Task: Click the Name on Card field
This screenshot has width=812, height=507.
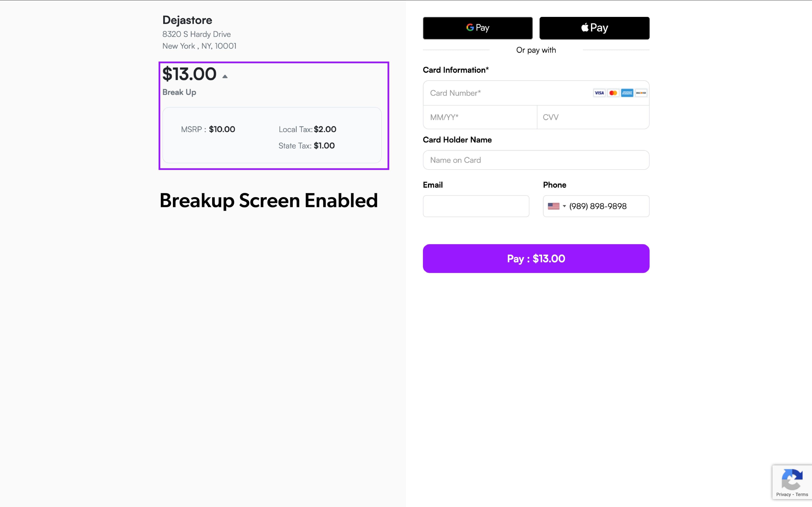Action: point(536,160)
